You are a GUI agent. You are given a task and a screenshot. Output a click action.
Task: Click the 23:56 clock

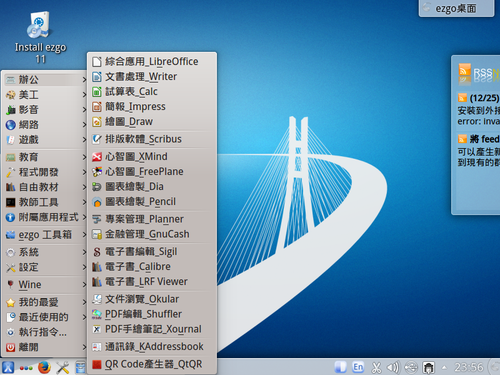click(x=469, y=367)
